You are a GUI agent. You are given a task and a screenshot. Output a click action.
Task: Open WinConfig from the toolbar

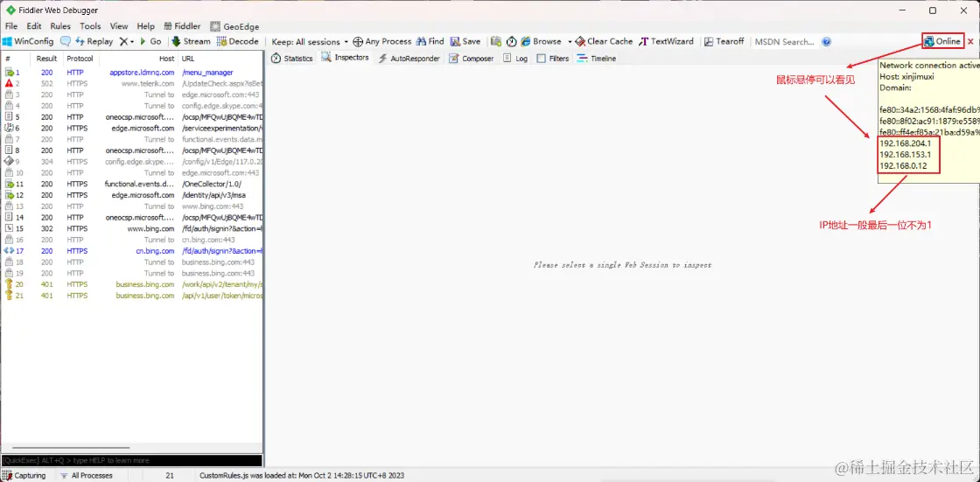point(28,41)
